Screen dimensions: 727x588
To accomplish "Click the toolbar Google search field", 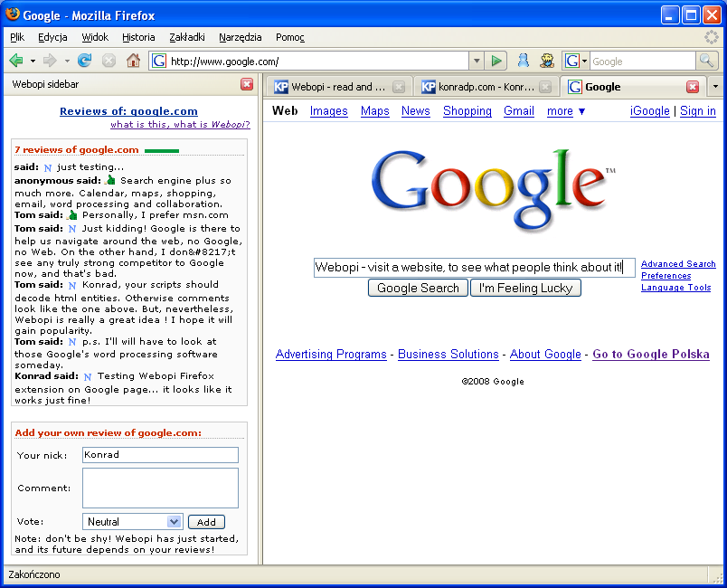I will pos(643,62).
